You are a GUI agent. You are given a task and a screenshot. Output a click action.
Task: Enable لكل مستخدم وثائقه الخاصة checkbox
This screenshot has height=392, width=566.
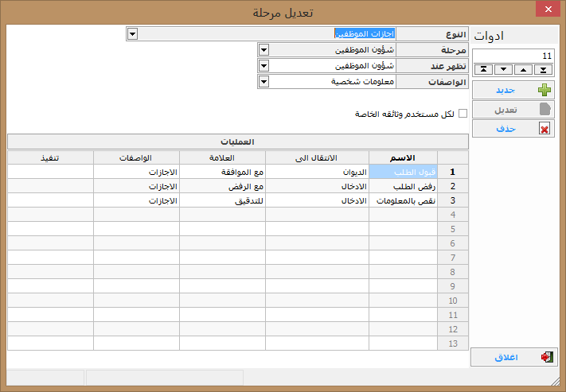463,114
